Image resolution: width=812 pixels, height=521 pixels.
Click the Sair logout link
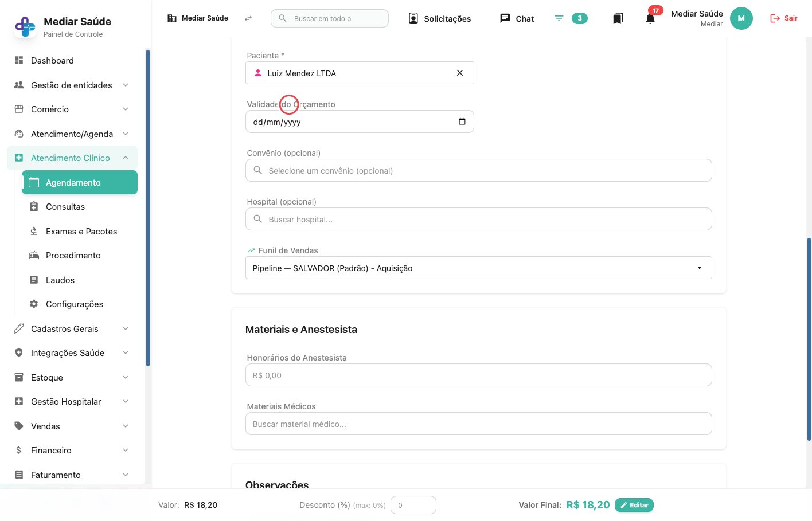[784, 18]
